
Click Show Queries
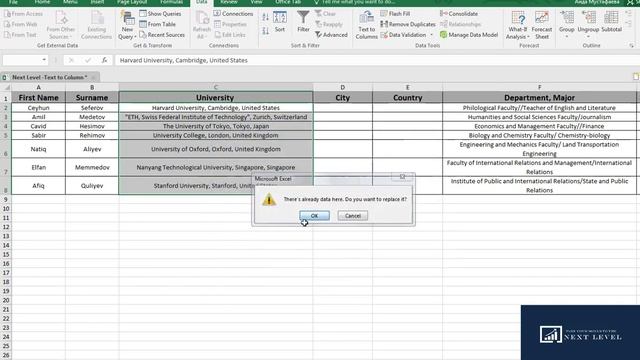(x=160, y=13)
